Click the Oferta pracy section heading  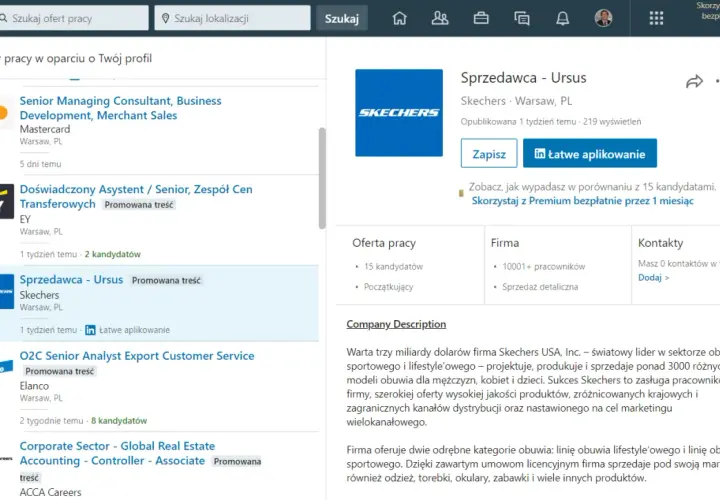point(384,243)
